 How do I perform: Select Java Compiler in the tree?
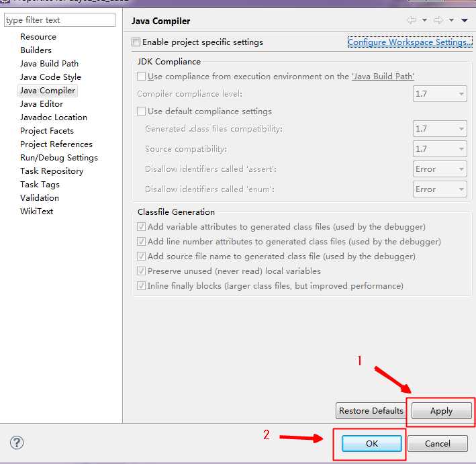pyautogui.click(x=48, y=91)
